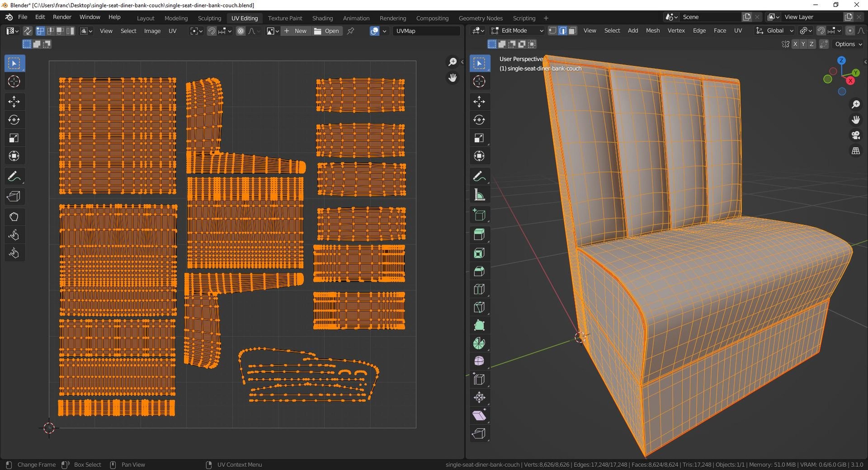Choose the Extrude Region tool in 3D viewport
This screenshot has width=868, height=470.
(479, 235)
